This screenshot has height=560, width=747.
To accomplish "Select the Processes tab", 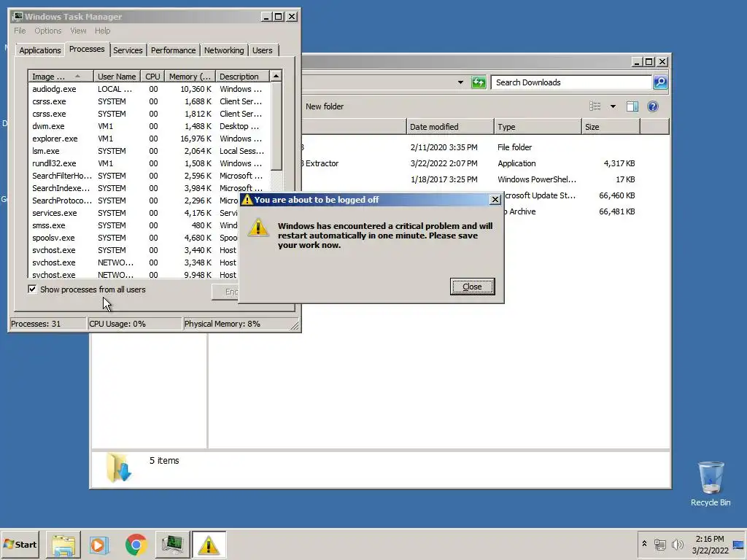I will pyautogui.click(x=87, y=49).
